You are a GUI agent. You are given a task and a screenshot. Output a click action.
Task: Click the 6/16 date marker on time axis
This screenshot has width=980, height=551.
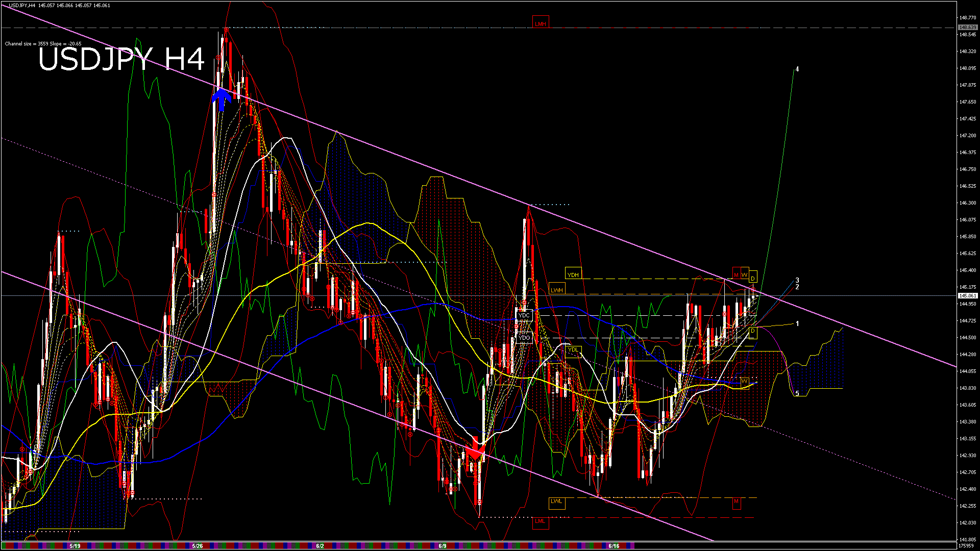[x=614, y=546]
